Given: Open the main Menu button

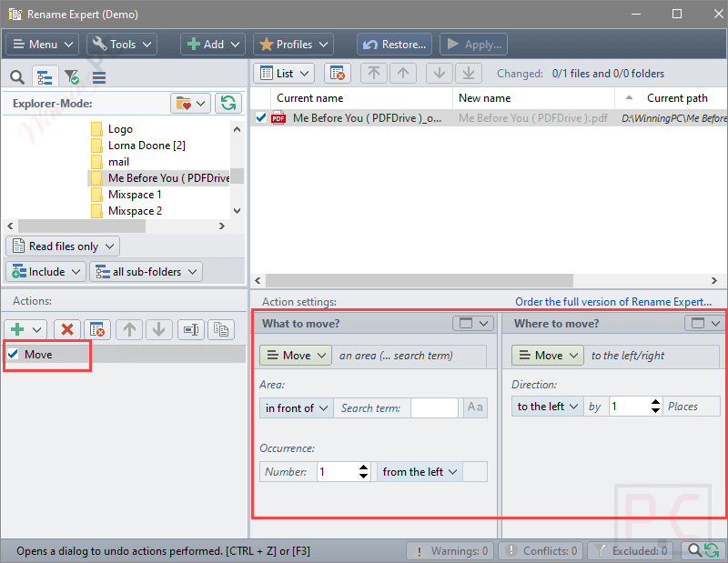Looking at the screenshot, I should click(42, 44).
